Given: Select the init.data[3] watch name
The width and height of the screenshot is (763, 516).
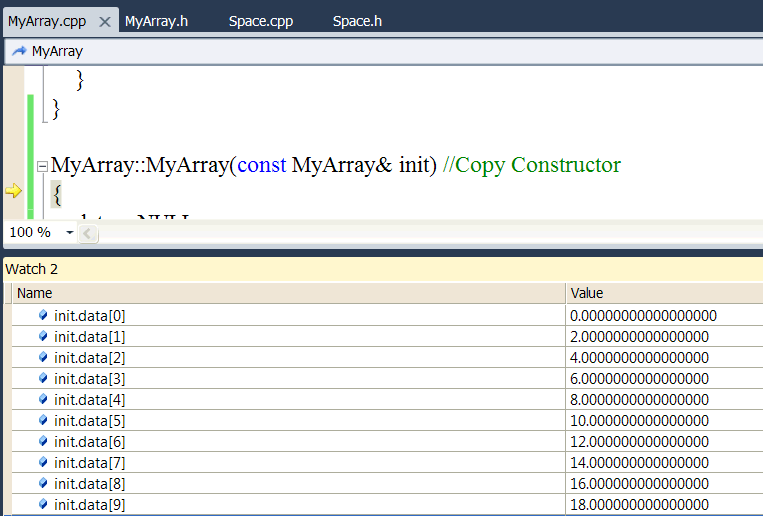Looking at the screenshot, I should click(x=90, y=379).
